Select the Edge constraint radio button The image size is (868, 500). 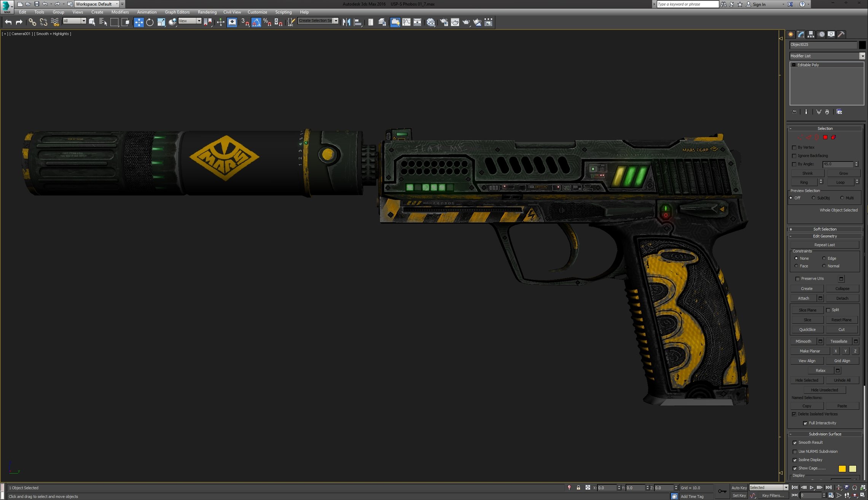click(824, 258)
